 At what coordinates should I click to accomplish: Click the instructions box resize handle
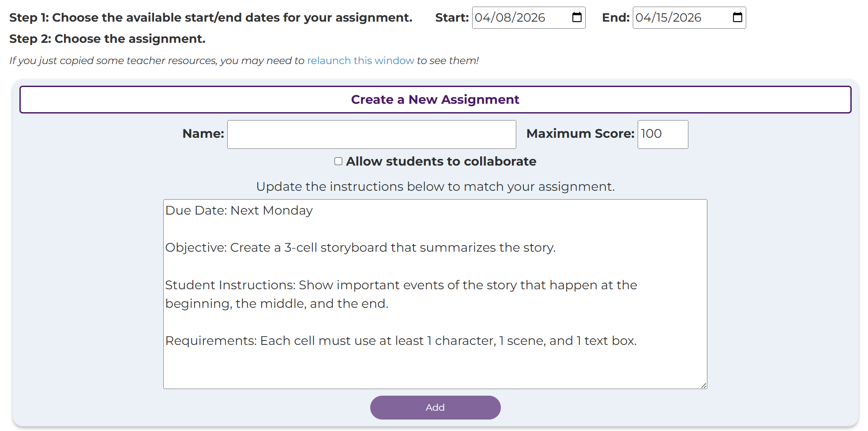(703, 386)
